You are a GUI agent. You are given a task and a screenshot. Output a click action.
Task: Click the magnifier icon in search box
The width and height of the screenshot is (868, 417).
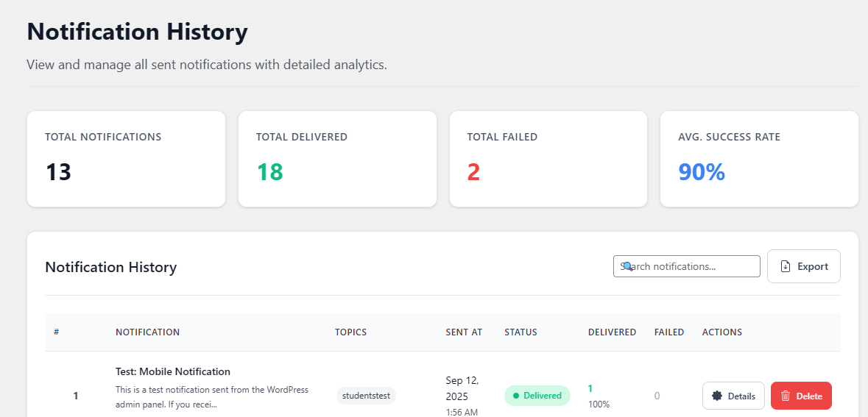[627, 266]
